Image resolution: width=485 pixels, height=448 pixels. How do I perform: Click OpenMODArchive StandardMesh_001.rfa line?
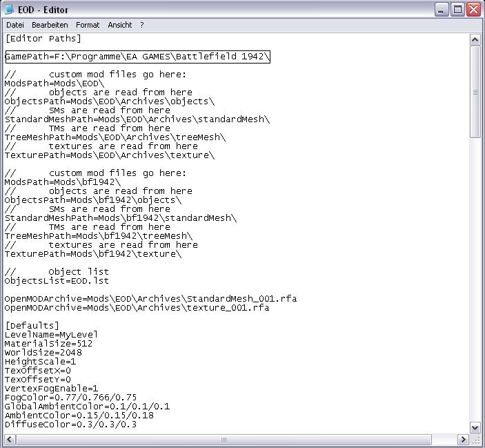(x=151, y=299)
